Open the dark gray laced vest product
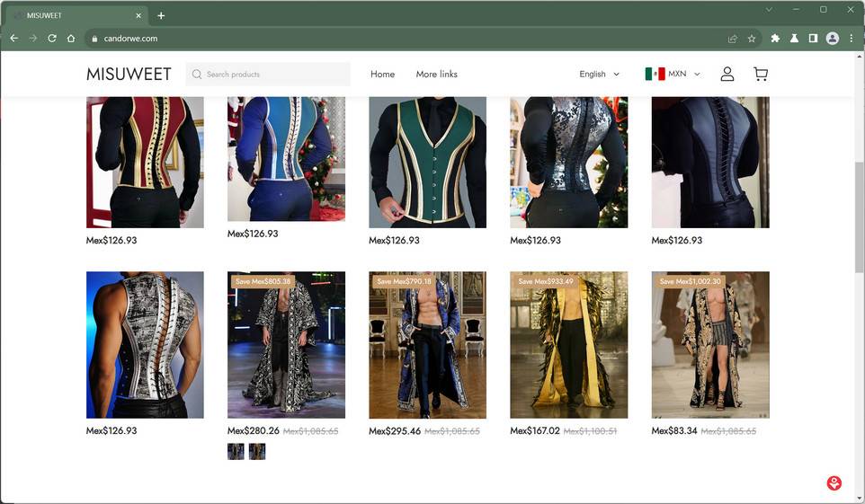This screenshot has height=504, width=865. pos(710,162)
